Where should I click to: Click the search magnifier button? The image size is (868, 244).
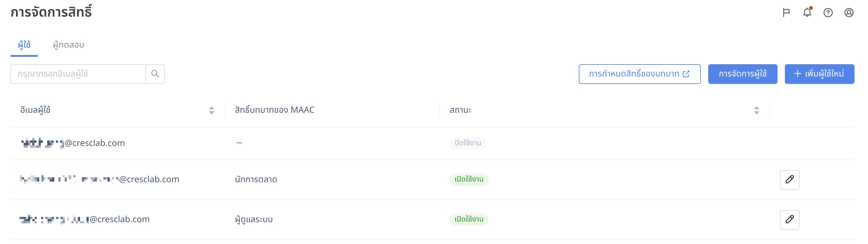click(x=155, y=74)
